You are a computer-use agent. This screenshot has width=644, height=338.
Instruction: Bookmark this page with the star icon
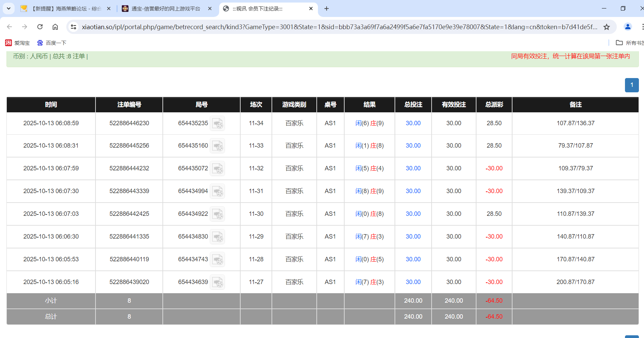[607, 27]
